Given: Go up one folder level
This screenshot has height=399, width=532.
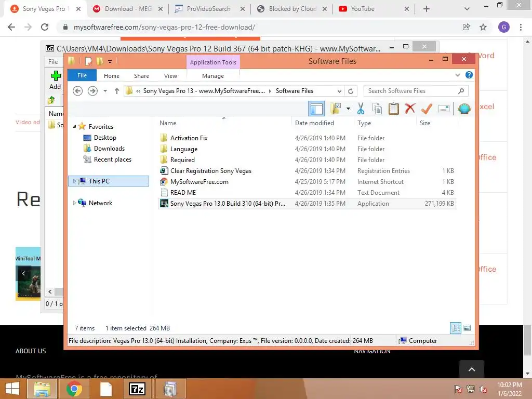Looking at the screenshot, I should coord(117,91).
